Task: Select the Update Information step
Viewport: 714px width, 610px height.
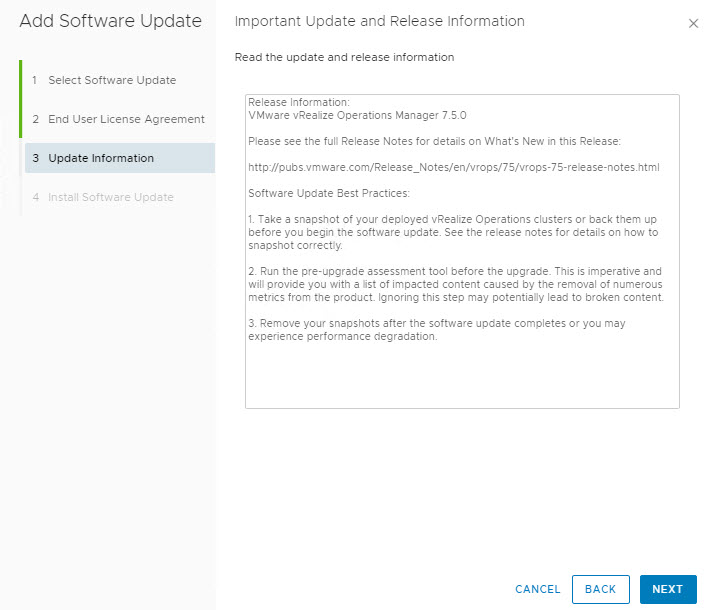Action: (x=100, y=158)
